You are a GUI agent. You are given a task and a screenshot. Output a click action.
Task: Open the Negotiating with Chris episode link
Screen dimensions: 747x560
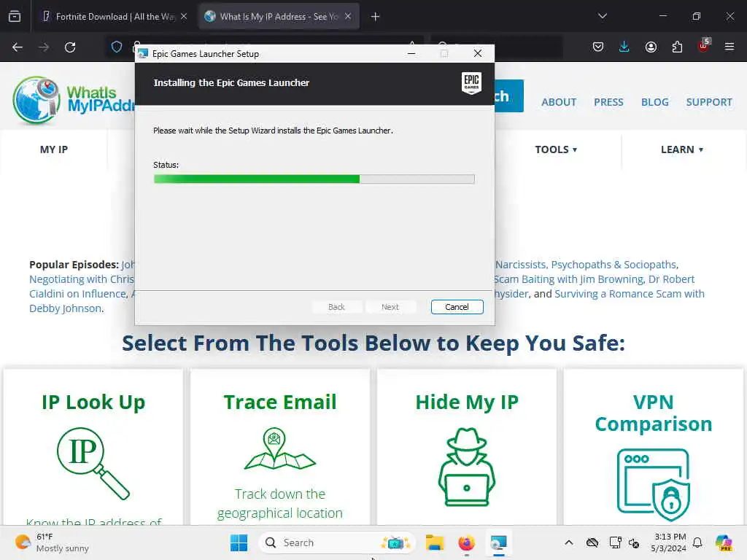click(82, 279)
